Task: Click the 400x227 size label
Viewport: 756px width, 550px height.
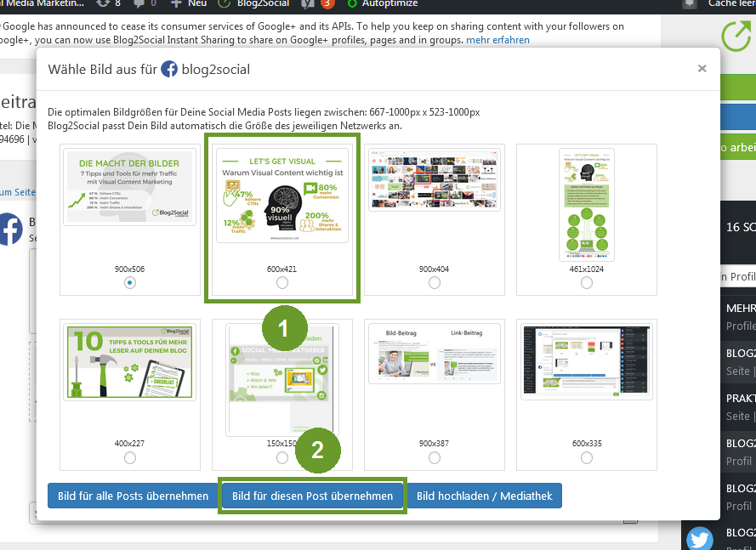Action: pyautogui.click(x=130, y=444)
